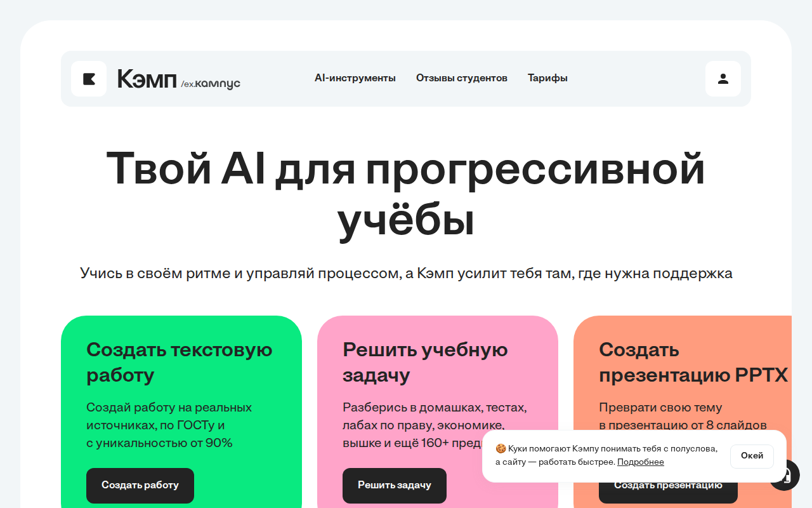Click the subtitle starting with Учись в своём ритме
Image resolution: width=812 pixels, height=508 pixels.
point(406,274)
